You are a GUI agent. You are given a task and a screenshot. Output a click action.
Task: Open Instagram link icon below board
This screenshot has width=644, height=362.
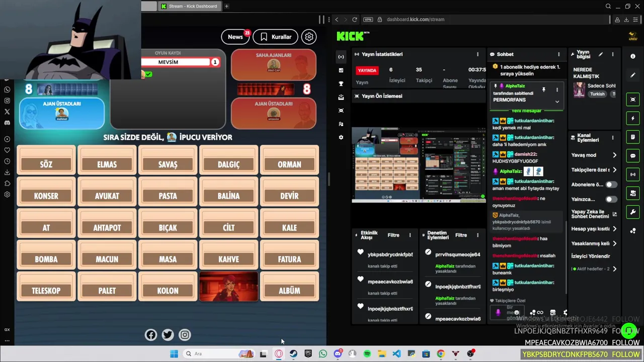(185, 335)
